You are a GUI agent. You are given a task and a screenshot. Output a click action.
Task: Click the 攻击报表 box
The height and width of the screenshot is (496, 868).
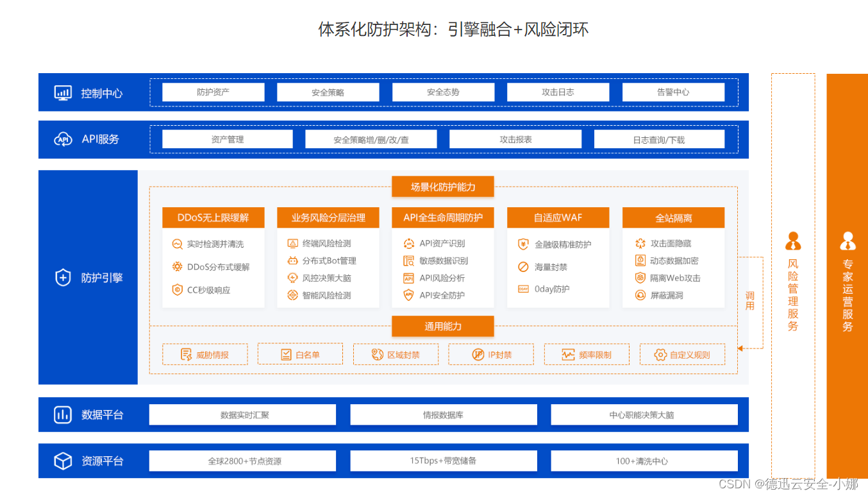click(515, 139)
